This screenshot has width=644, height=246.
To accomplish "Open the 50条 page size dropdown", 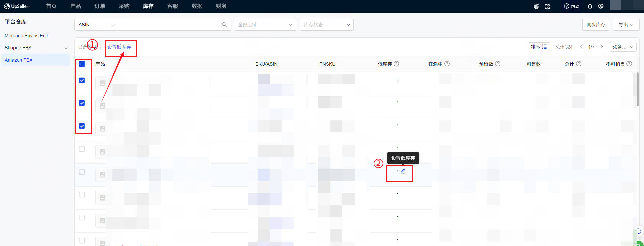I will pos(623,47).
